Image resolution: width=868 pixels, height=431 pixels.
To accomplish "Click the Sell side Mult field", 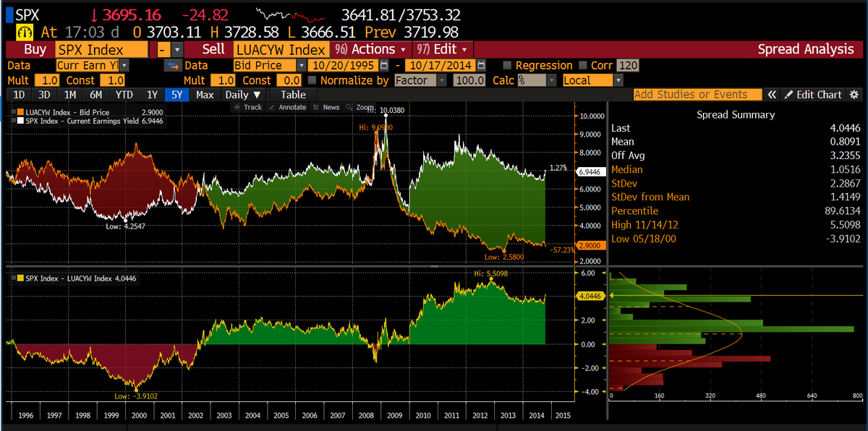I will pyautogui.click(x=224, y=80).
